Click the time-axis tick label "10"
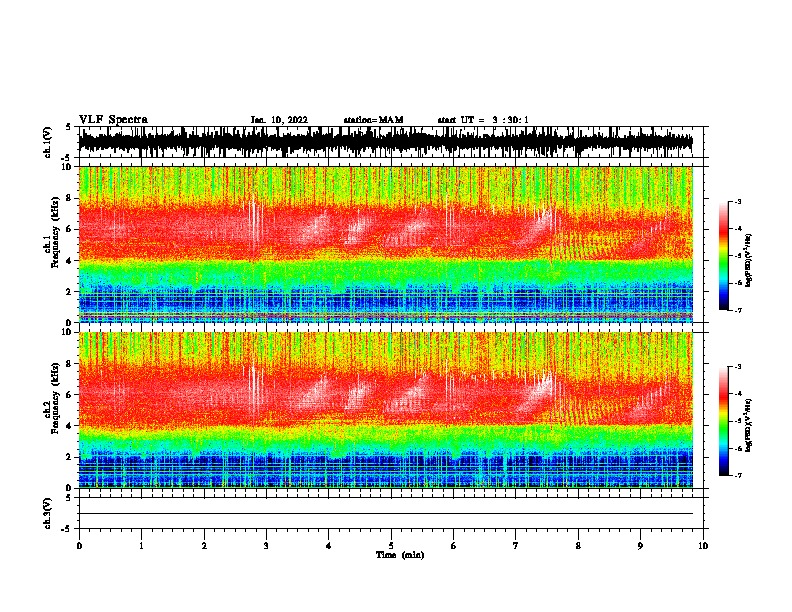Viewport: 792px width, 612px height. coord(703,546)
